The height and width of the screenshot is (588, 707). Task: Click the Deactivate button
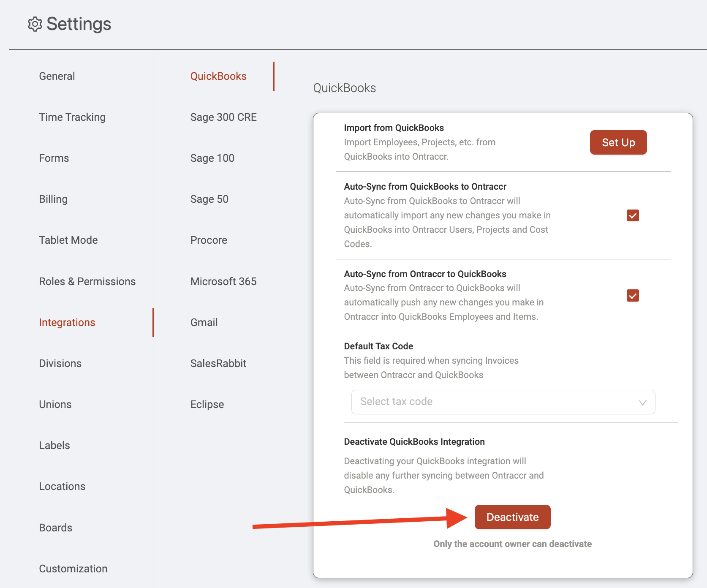(513, 517)
